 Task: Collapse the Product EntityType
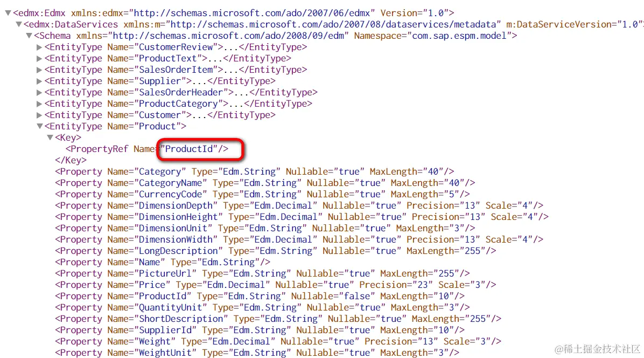[39, 126]
